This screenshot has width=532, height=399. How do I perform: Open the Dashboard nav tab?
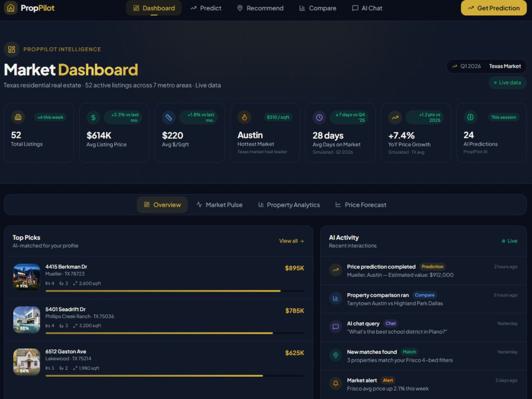tap(154, 8)
